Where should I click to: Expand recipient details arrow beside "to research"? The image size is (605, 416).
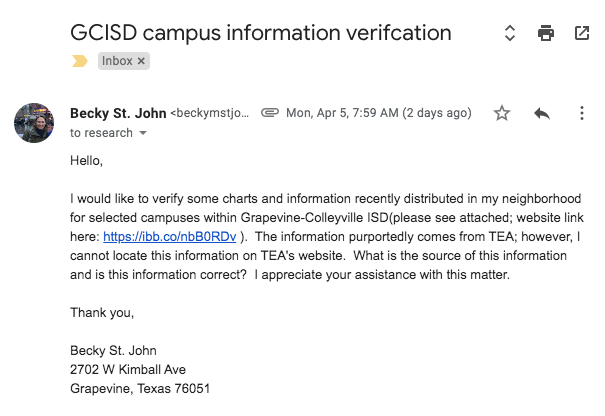(x=143, y=133)
